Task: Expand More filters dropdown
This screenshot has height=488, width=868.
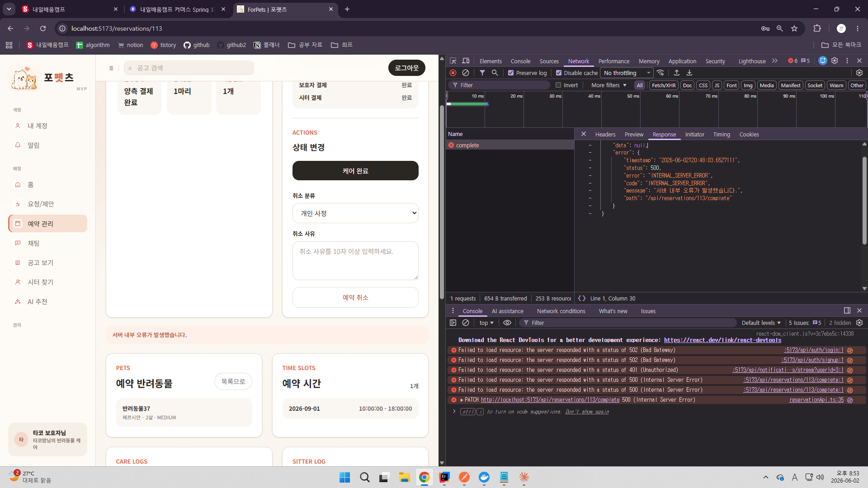Action: 609,85
